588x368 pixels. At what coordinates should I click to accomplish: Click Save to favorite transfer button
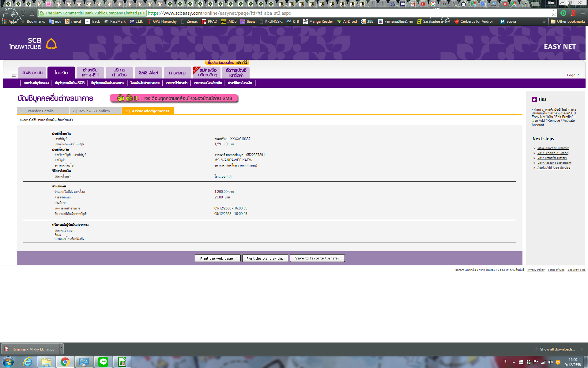[317, 258]
